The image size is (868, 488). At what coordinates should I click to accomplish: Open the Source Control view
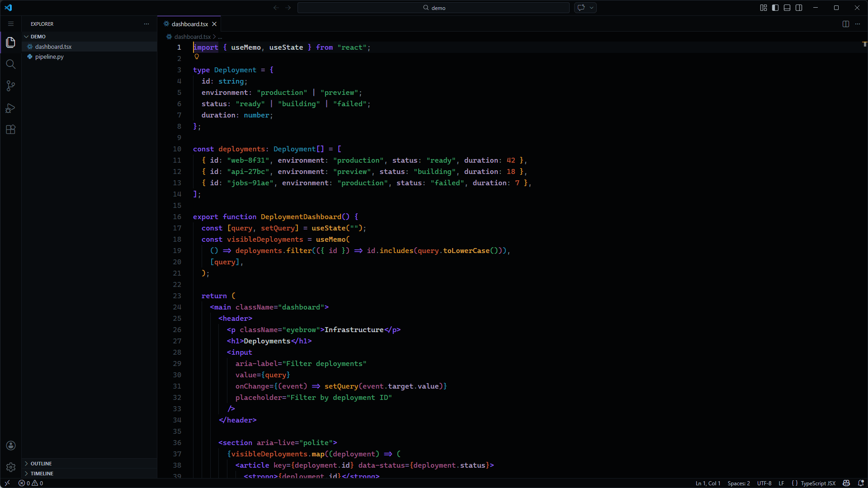coord(11,86)
